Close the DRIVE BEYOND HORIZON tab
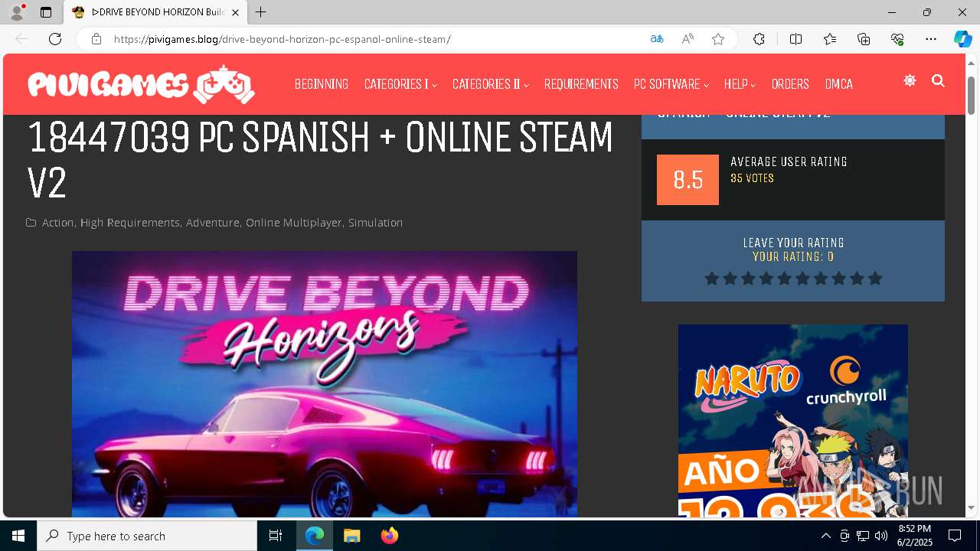980x551 pixels. tap(235, 12)
